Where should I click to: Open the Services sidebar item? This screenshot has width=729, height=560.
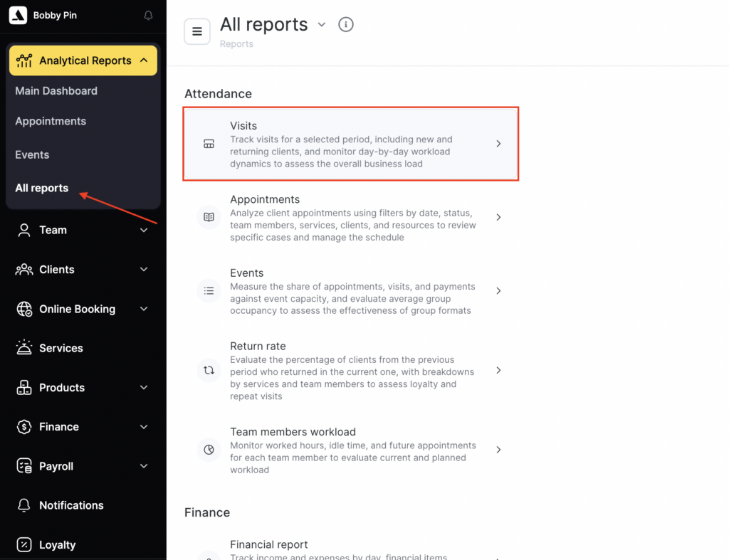tap(61, 348)
